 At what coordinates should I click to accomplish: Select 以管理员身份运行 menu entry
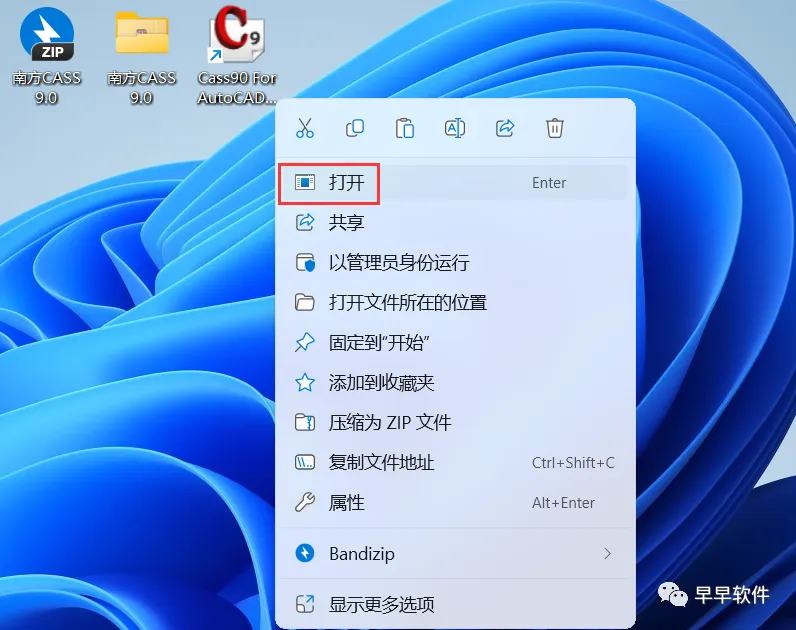(x=454, y=262)
